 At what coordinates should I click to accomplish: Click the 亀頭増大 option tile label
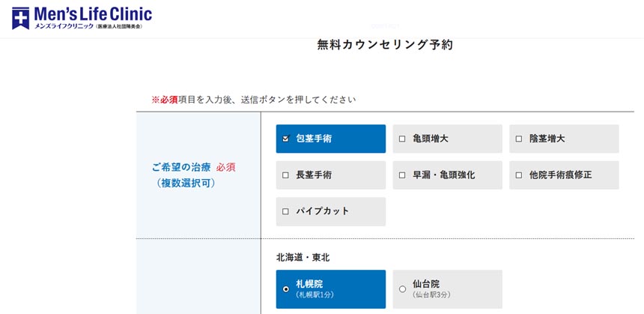tap(431, 139)
